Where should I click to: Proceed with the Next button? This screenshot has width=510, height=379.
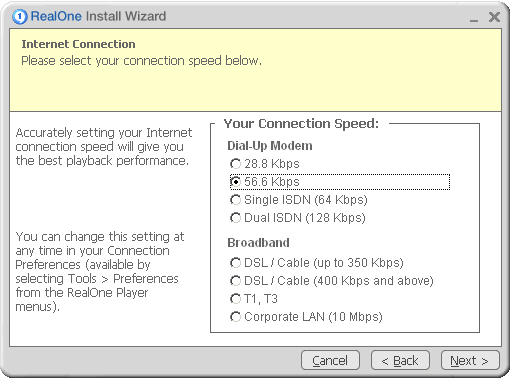click(470, 360)
